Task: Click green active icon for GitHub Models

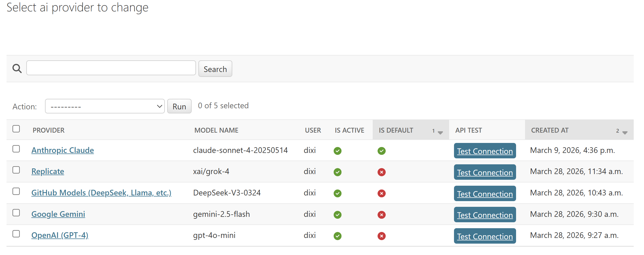Action: pos(337,193)
